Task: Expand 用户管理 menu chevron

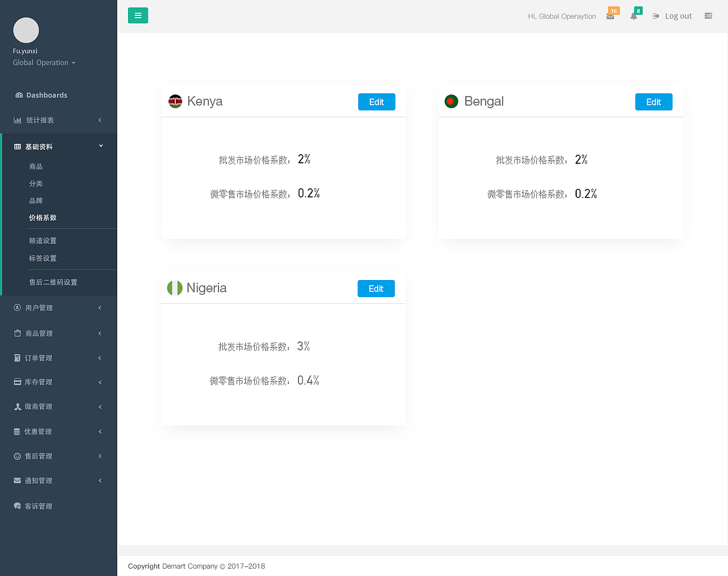Action: 100,308
